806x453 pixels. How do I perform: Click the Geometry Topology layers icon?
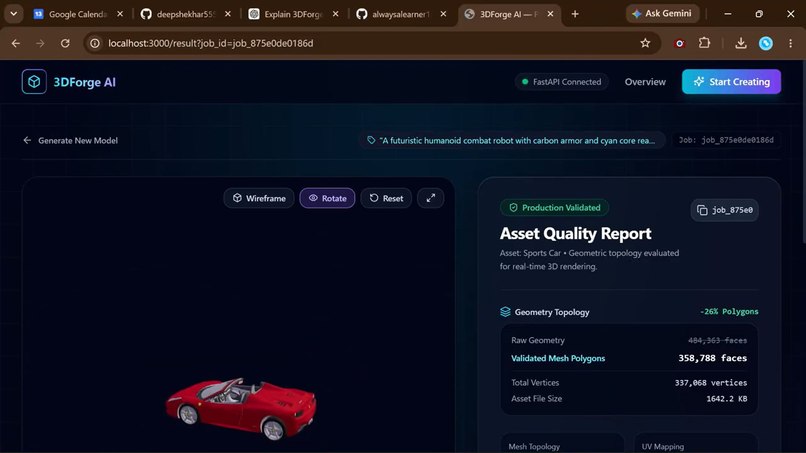tap(505, 312)
